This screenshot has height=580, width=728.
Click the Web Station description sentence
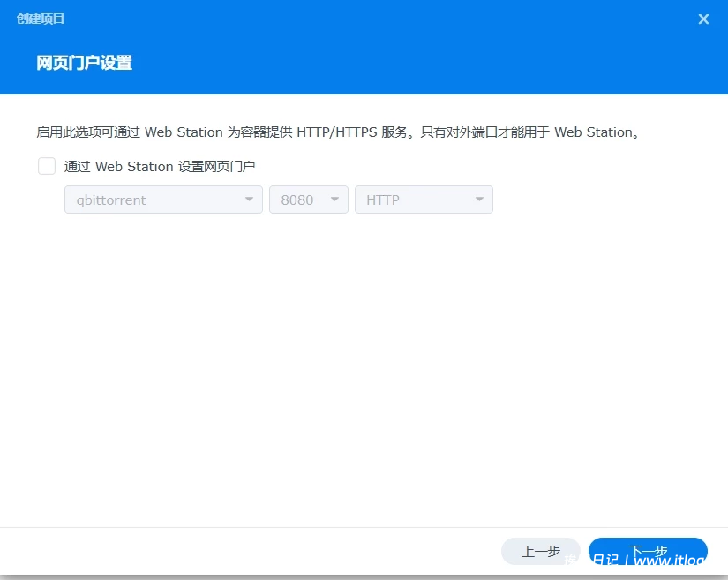click(339, 132)
